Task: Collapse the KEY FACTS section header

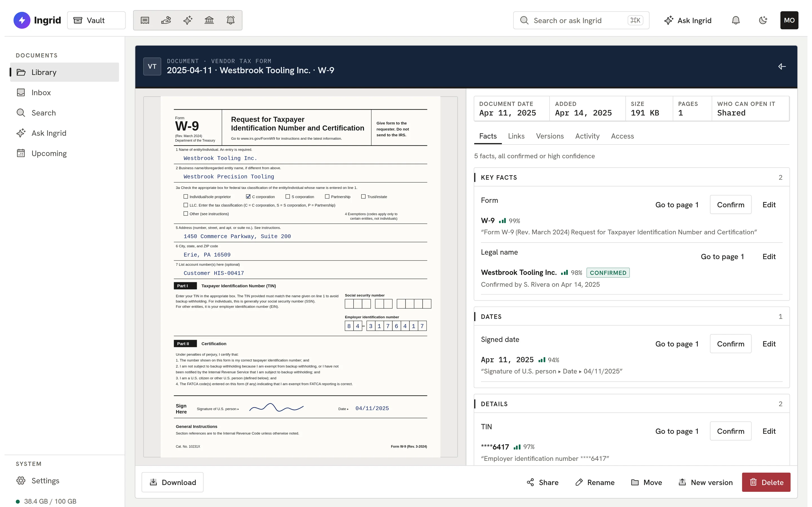Action: [x=632, y=177]
